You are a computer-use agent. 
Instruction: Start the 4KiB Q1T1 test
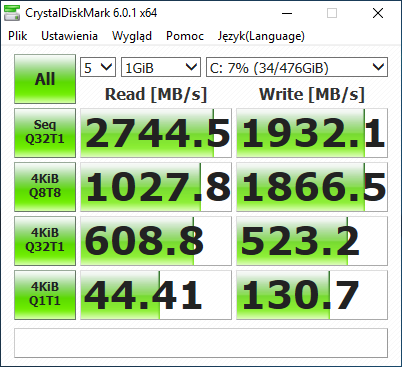point(45,295)
